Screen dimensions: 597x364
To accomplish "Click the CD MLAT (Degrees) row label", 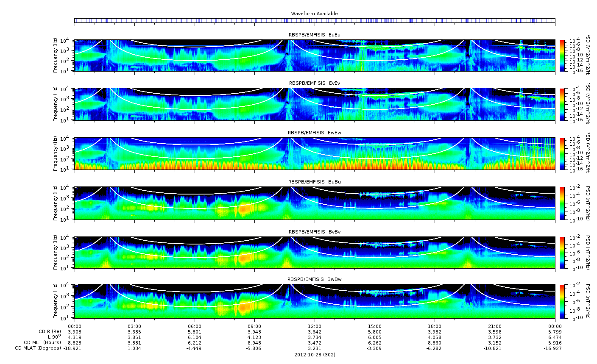I will tap(39, 348).
